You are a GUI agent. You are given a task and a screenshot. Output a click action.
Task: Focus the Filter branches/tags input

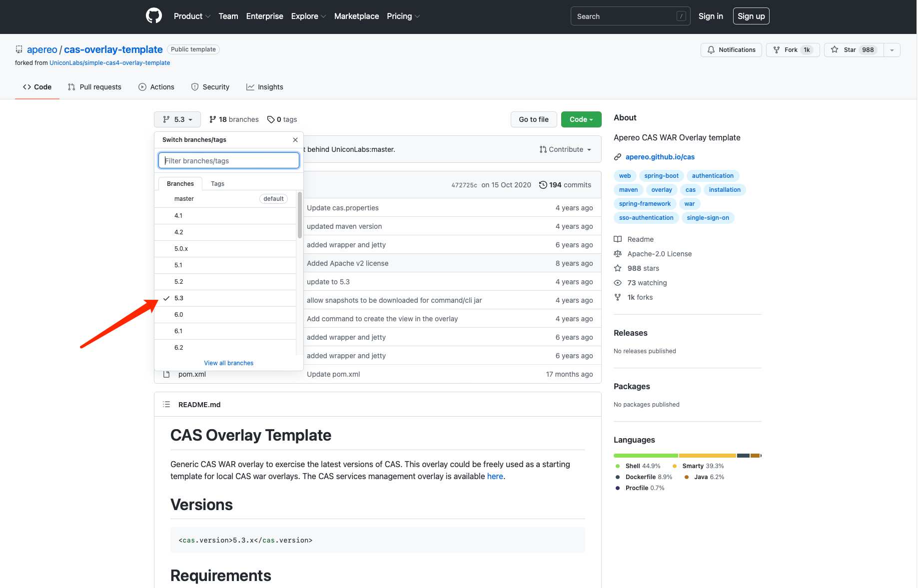point(229,161)
